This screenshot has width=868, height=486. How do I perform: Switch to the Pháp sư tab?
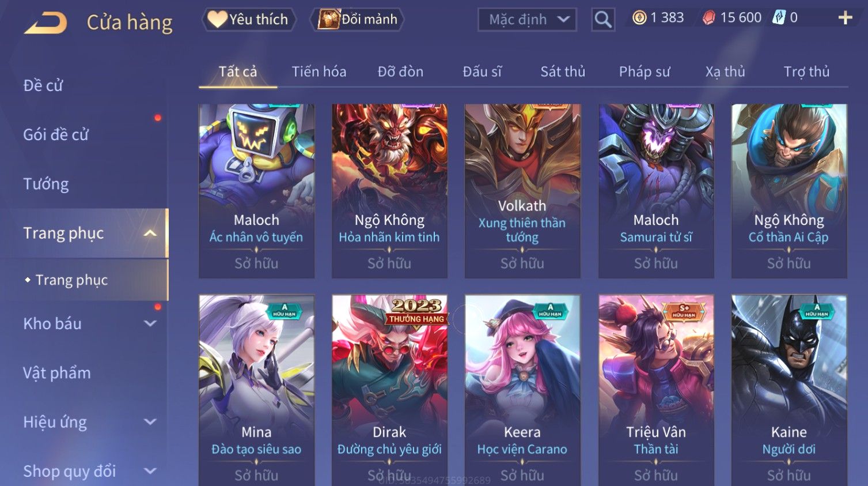[x=645, y=71]
